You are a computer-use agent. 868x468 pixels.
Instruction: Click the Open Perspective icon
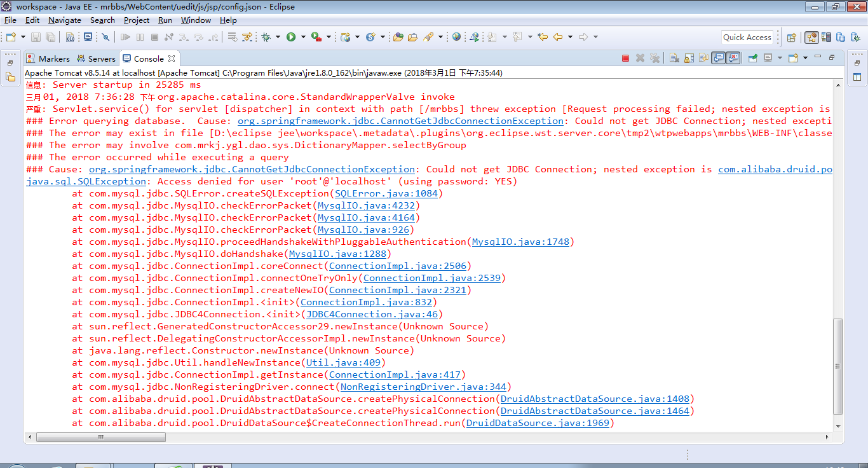point(792,37)
